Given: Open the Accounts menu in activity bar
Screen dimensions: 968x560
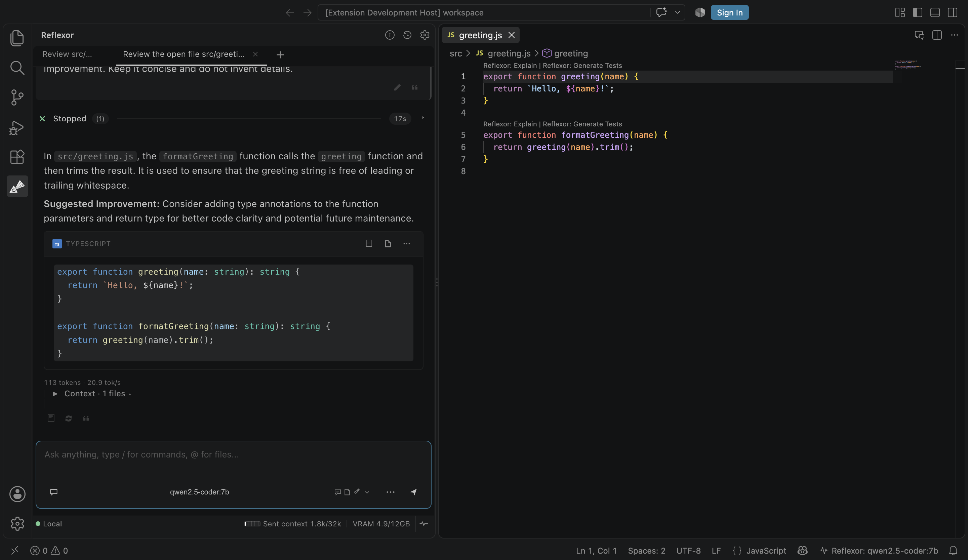Looking at the screenshot, I should [x=17, y=494].
